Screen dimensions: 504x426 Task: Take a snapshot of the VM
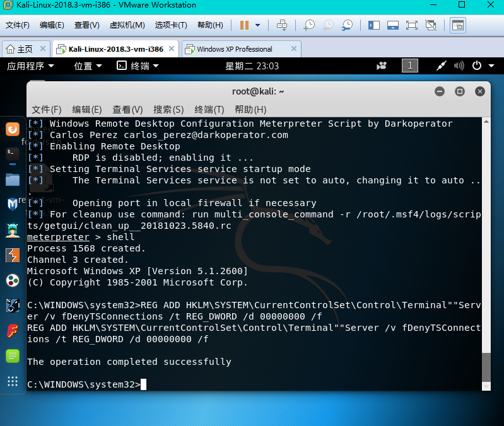click(309, 25)
